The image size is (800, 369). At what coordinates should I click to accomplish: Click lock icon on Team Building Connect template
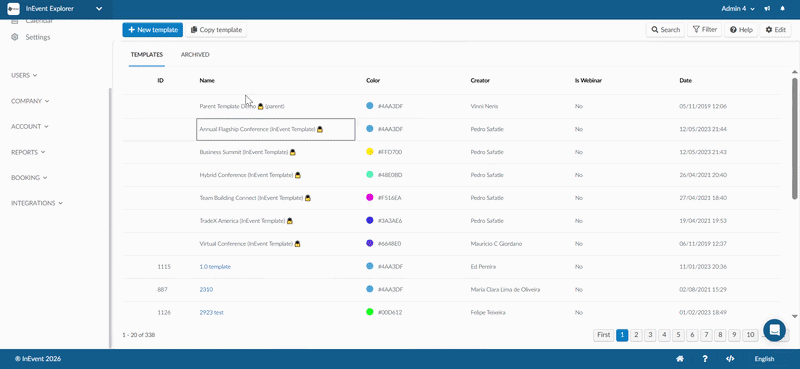(308, 198)
